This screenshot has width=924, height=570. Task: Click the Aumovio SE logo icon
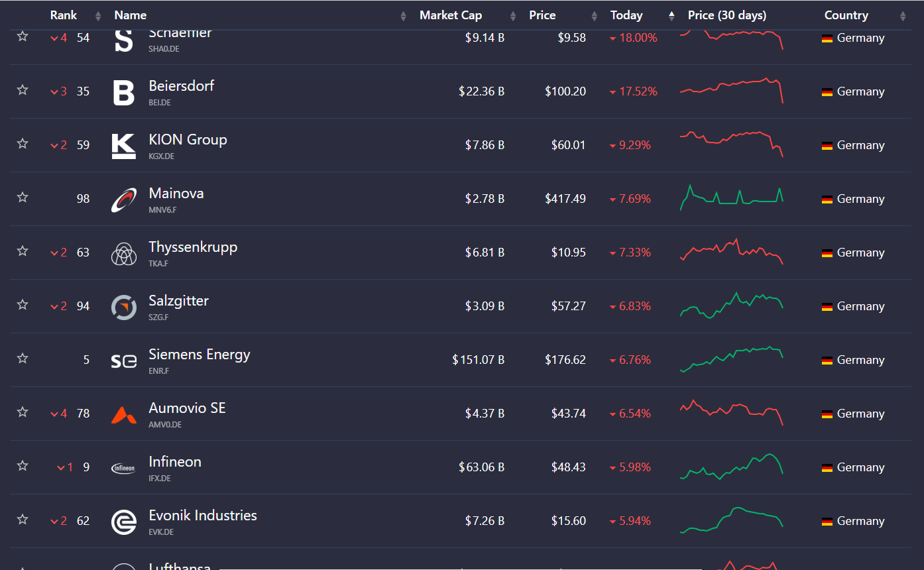[124, 414]
